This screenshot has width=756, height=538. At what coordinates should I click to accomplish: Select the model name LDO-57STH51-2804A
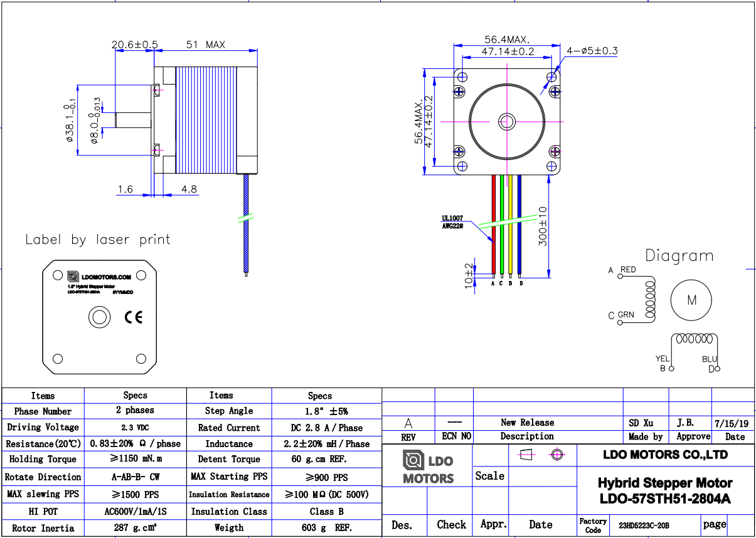pyautogui.click(x=665, y=499)
